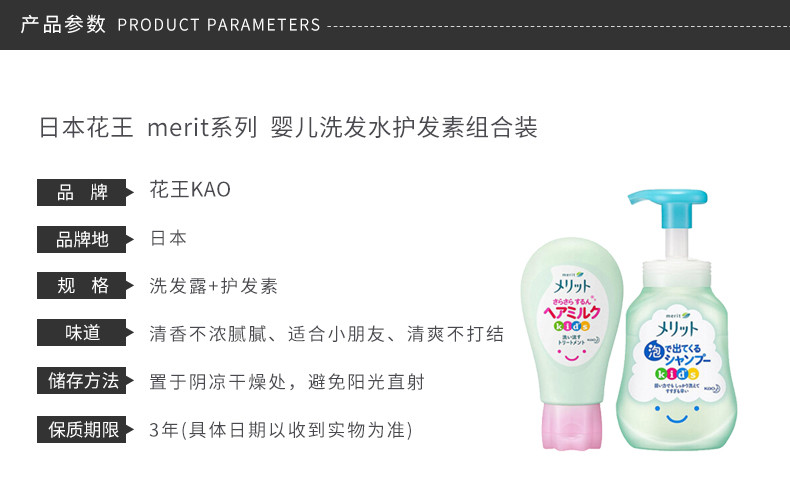Click the 味道 label tag

click(x=85, y=332)
